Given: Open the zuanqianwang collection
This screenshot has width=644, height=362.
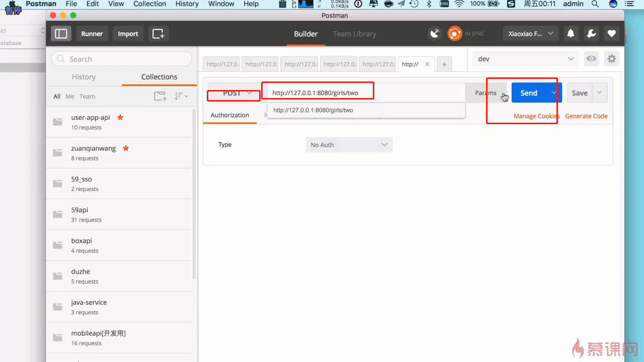Looking at the screenshot, I should pos(119,153).
